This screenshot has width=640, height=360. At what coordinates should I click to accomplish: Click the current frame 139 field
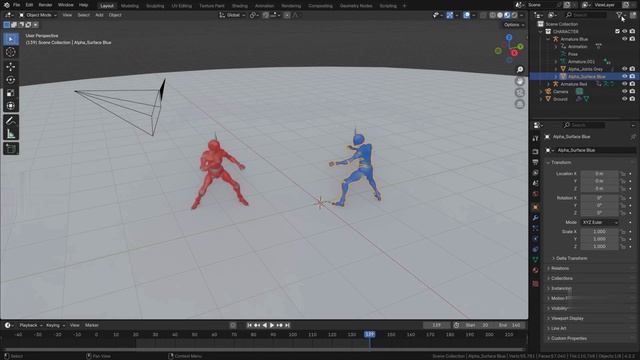click(436, 325)
